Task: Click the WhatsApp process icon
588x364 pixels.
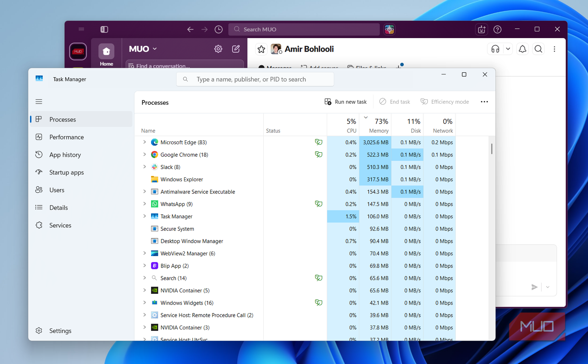Action: (154, 204)
